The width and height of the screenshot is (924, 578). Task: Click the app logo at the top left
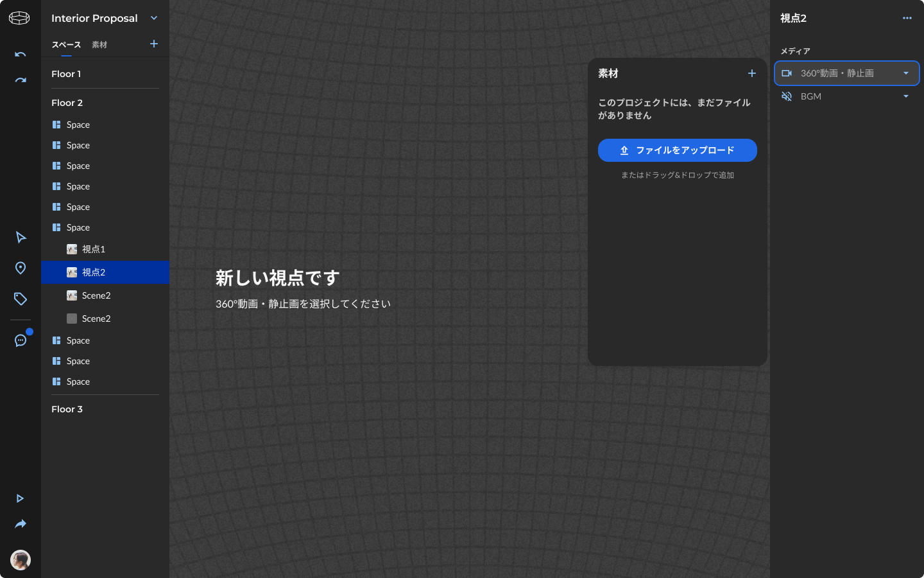tap(19, 18)
